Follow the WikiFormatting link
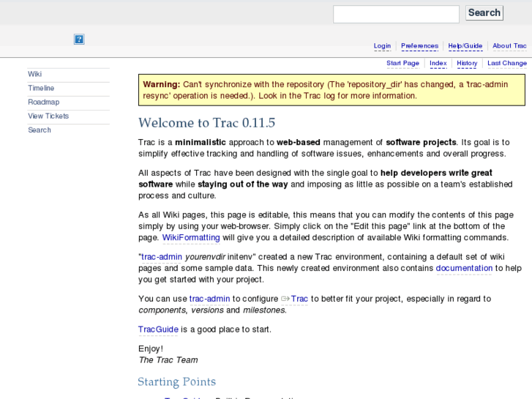Screen dimensions: 532x399 tap(191, 238)
